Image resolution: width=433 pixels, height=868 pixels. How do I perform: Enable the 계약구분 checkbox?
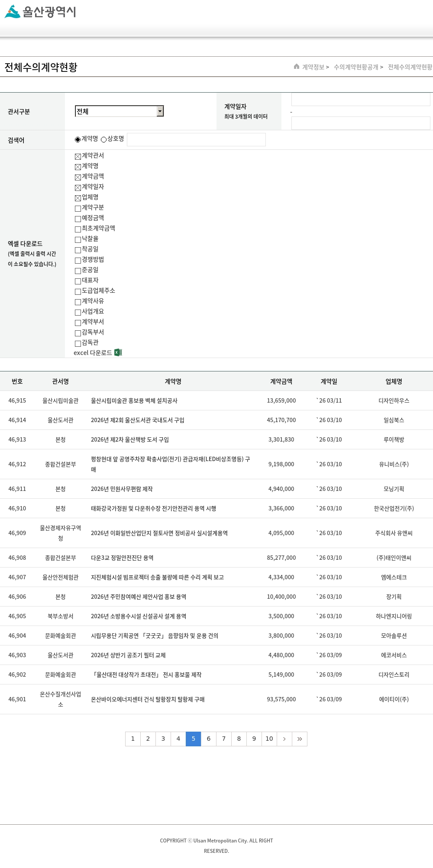tap(78, 209)
